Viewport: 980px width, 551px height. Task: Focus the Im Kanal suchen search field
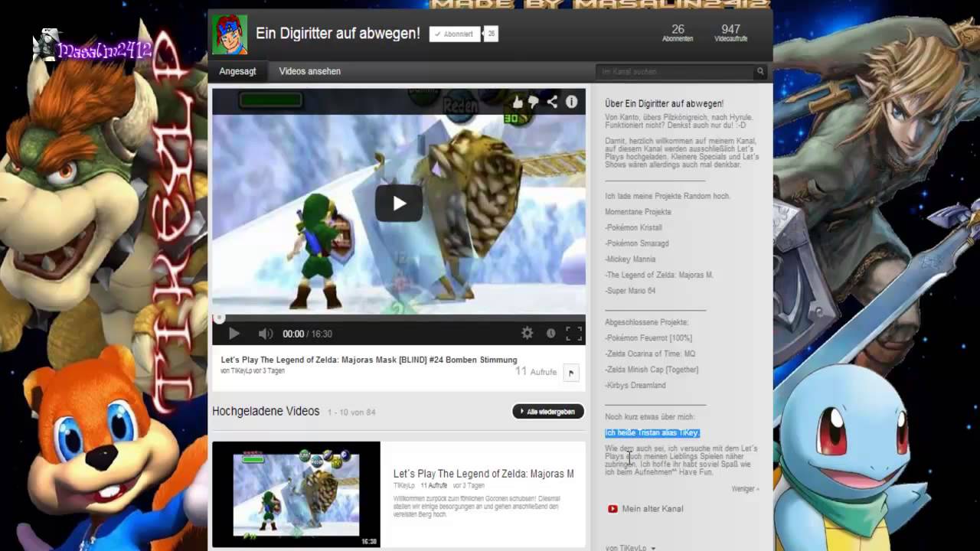tap(675, 71)
